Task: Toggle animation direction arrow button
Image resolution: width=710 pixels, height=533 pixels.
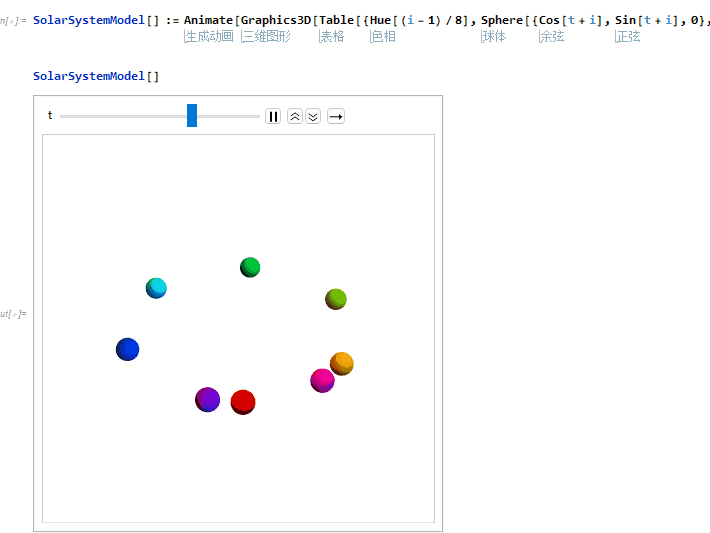Action: (x=336, y=116)
